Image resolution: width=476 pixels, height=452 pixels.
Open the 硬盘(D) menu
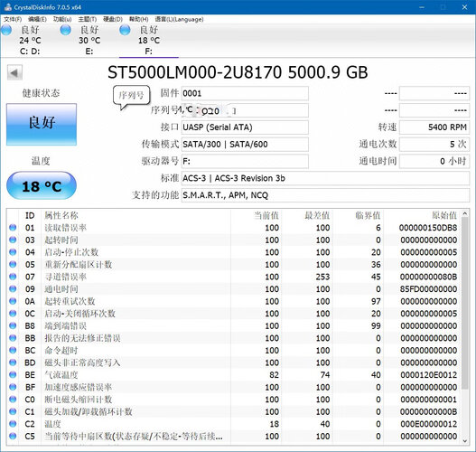pos(113,19)
